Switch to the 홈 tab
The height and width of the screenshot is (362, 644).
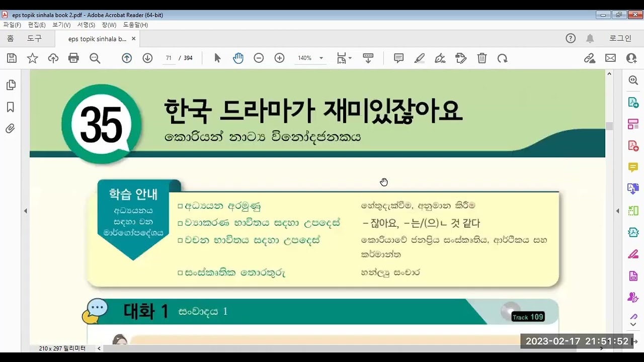(10, 38)
